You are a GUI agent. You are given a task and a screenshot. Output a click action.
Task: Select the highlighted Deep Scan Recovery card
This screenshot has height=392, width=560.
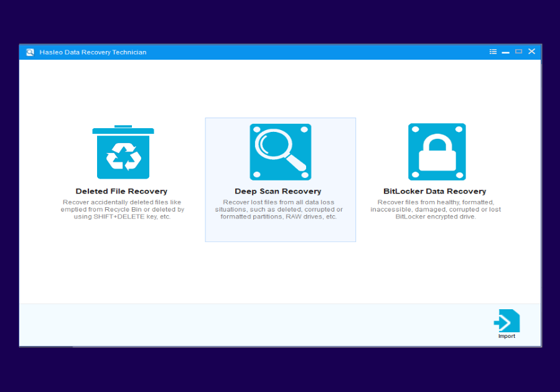click(x=280, y=180)
